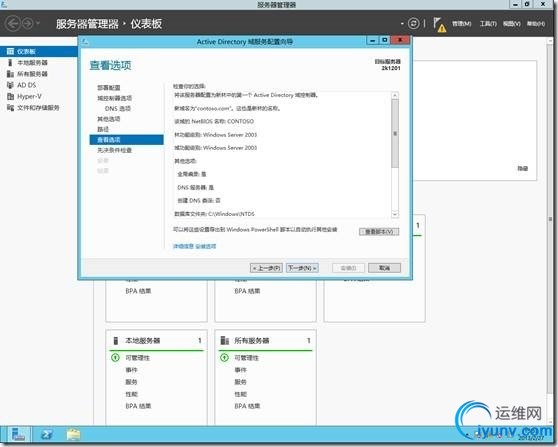Click the 所有服务器 tile servers icon

click(225, 341)
